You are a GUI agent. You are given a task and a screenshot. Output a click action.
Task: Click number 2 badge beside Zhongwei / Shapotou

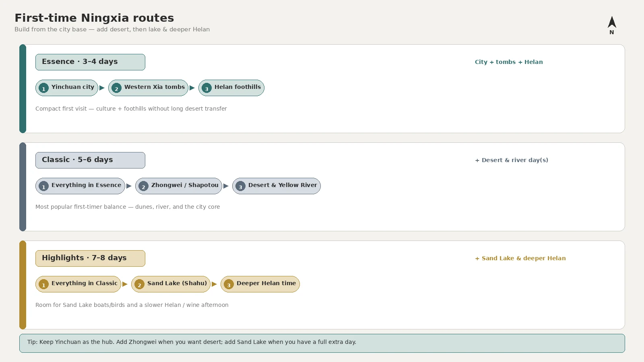click(143, 186)
